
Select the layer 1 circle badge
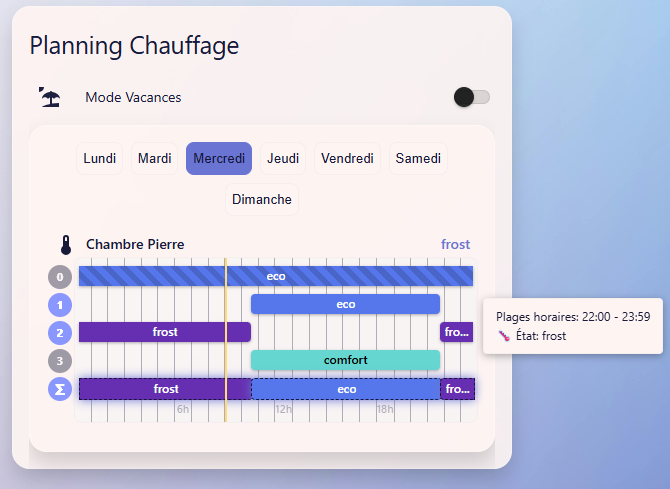coord(60,305)
